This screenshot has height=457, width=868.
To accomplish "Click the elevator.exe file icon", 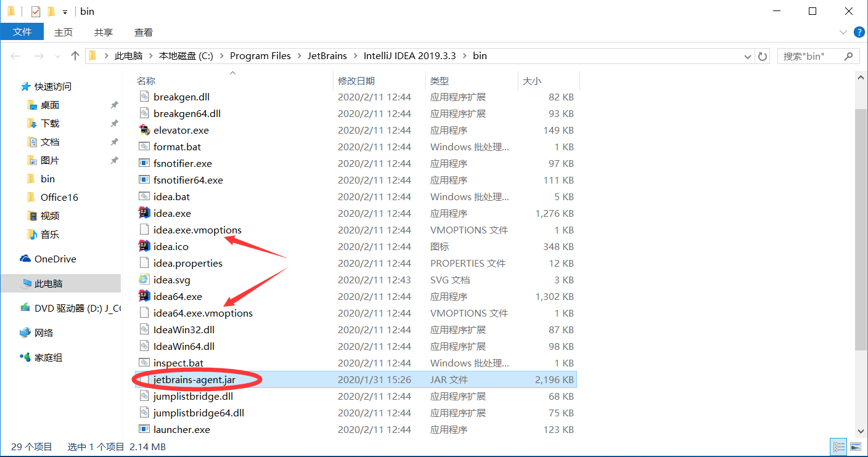I will [144, 130].
